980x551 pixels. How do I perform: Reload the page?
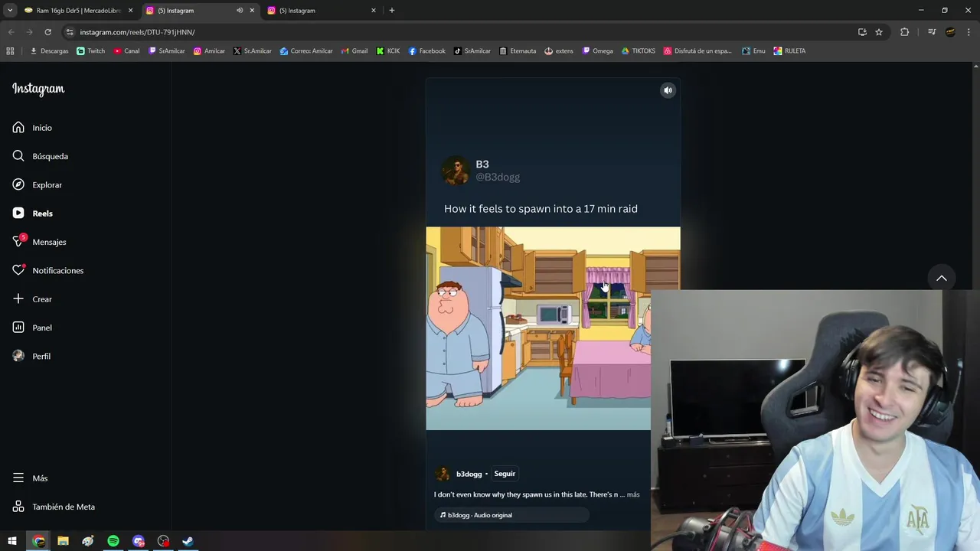pos(47,32)
